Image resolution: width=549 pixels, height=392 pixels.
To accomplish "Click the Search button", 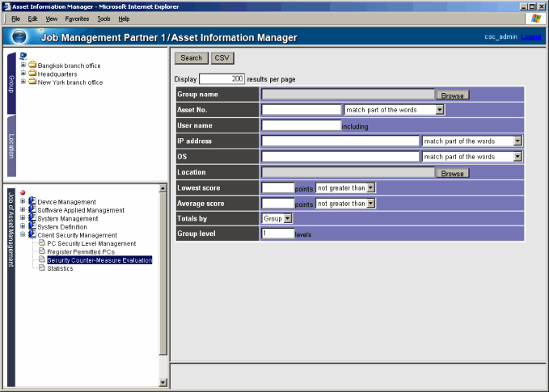I will (x=191, y=58).
